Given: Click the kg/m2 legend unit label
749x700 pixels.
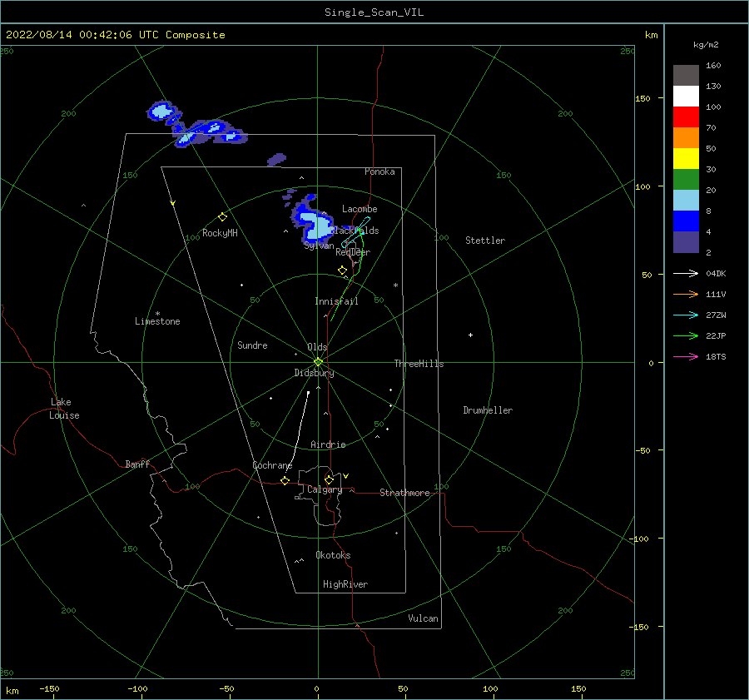Looking at the screenshot, I should (706, 45).
